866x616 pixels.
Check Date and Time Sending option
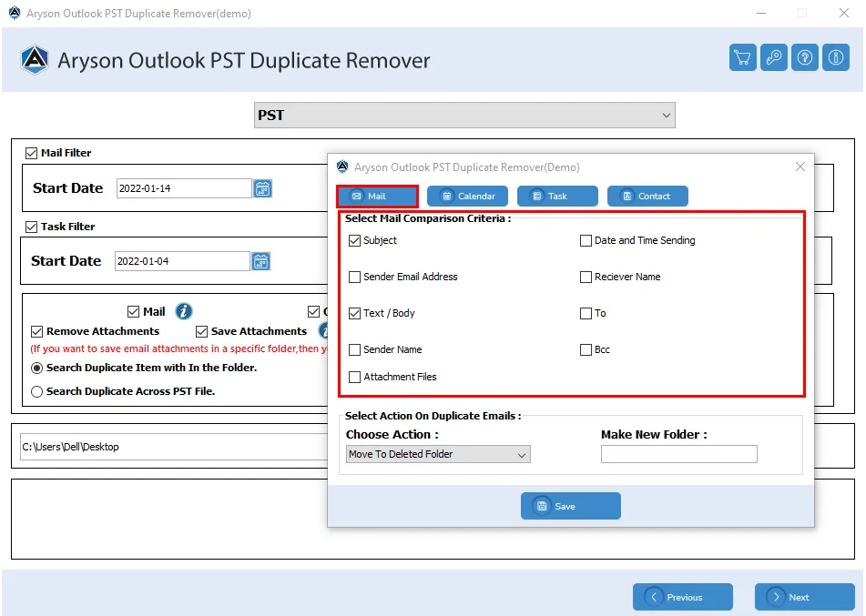pos(586,240)
